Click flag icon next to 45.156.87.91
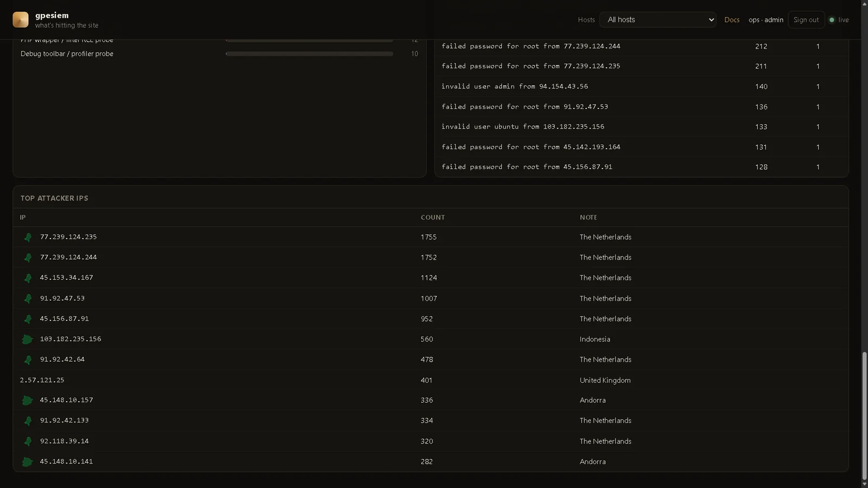 tap(28, 319)
